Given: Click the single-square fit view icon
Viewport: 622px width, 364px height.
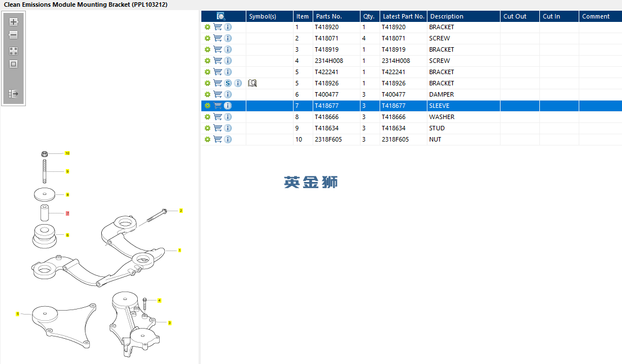Looking at the screenshot, I should [13, 64].
